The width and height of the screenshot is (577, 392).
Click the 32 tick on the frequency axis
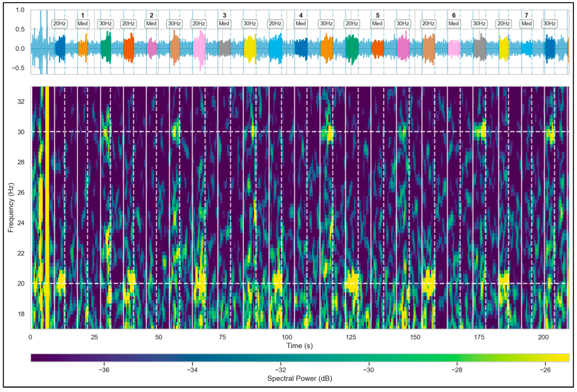[x=21, y=102]
